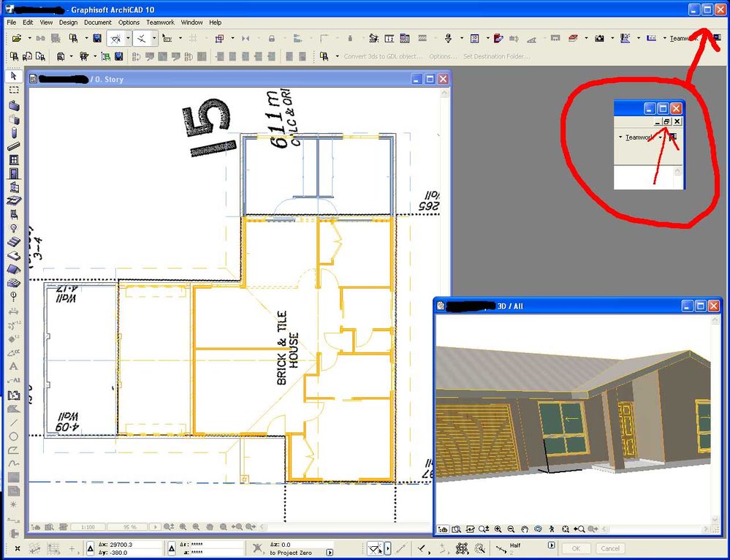Screen dimensions: 730x560
Task: Click 'Convert 3ds to GDL object…'
Action: (383, 56)
